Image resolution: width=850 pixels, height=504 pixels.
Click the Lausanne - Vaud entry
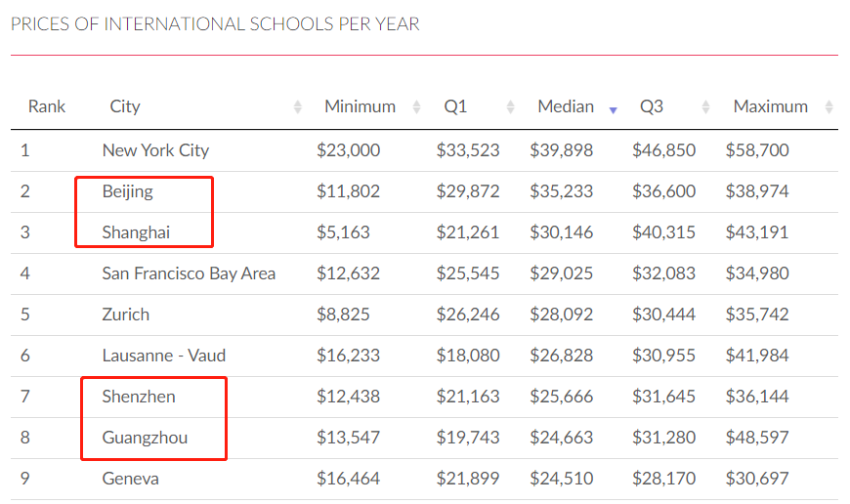[x=164, y=356]
